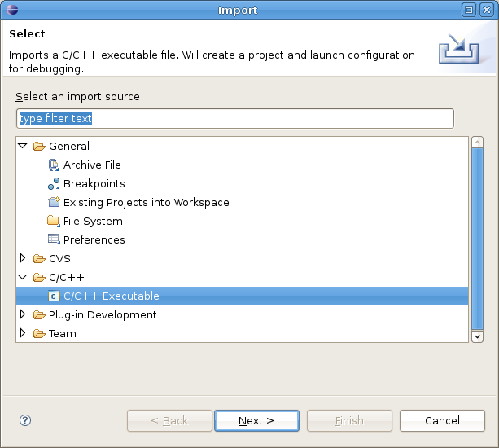This screenshot has height=448, width=499.
Task: Expand the Plug-in Development category
Action: 23,314
